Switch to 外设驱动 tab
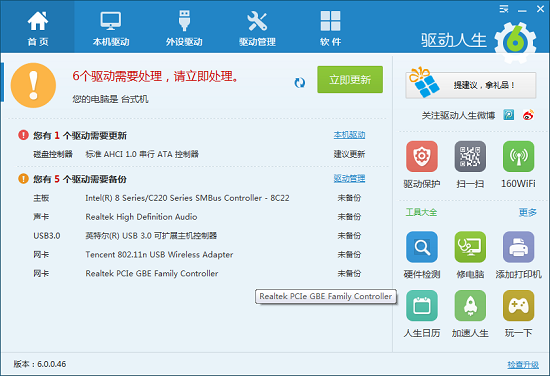This screenshot has width=550, height=376. (184, 28)
